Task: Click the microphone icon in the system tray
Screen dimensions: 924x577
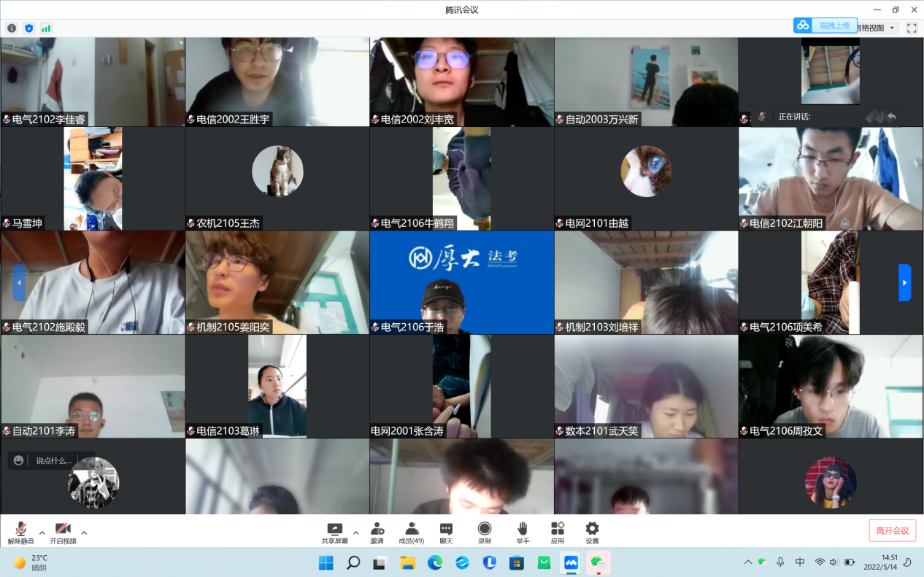Action: (780, 562)
